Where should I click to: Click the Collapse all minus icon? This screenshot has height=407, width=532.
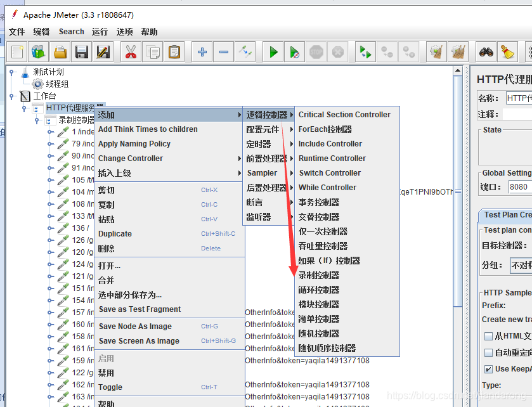(224, 52)
